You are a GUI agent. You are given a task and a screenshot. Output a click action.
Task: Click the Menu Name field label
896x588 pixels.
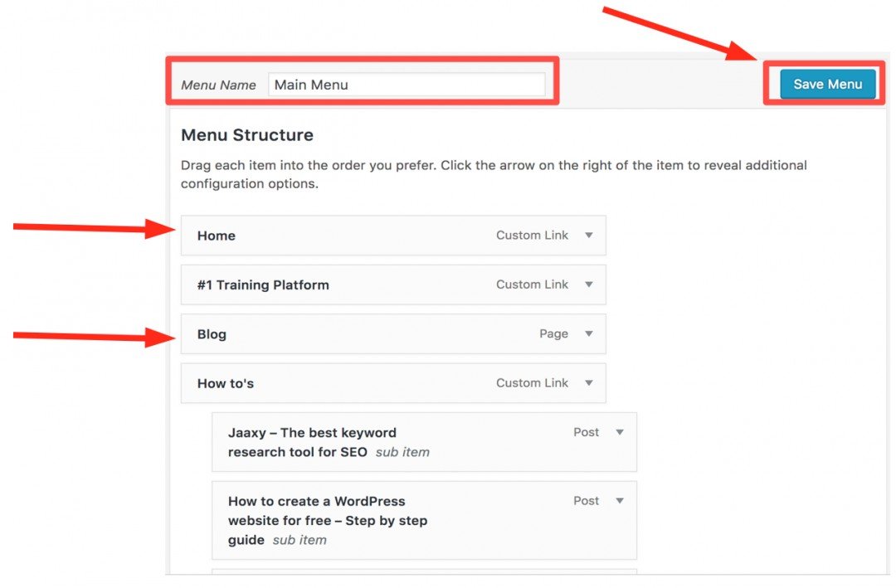point(218,85)
